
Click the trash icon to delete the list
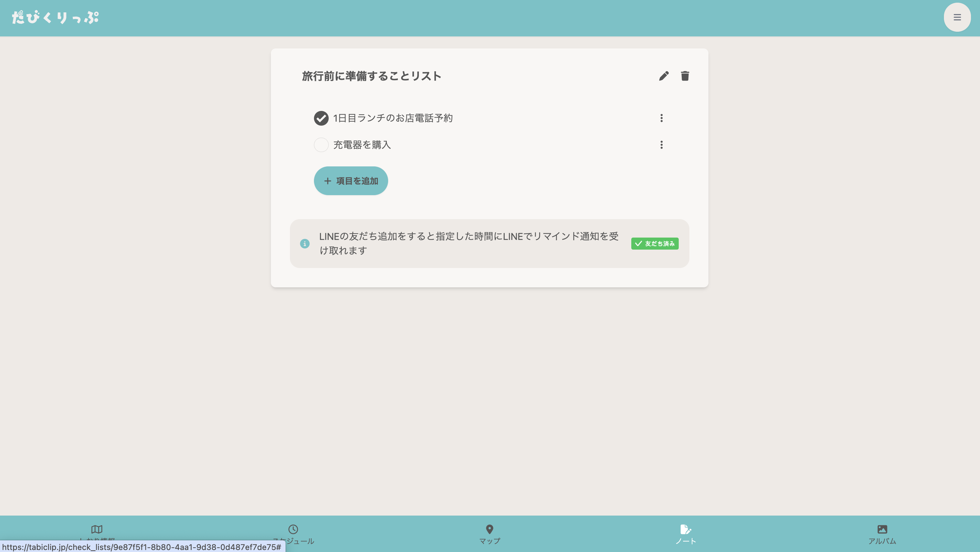[685, 76]
